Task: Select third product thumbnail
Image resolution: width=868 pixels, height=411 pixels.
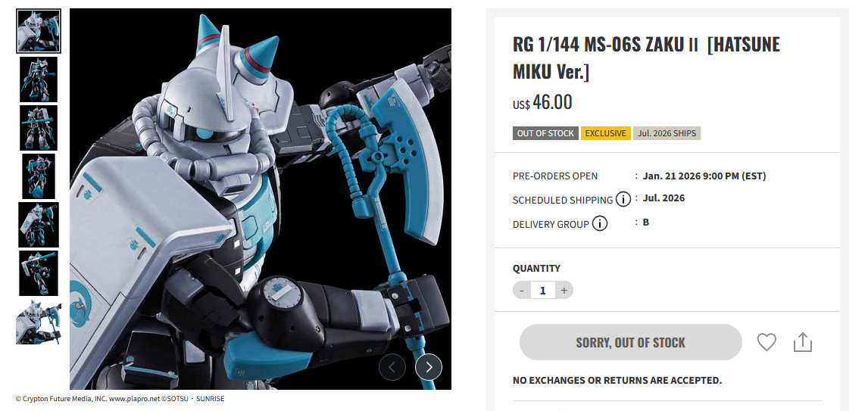Action: 39,128
